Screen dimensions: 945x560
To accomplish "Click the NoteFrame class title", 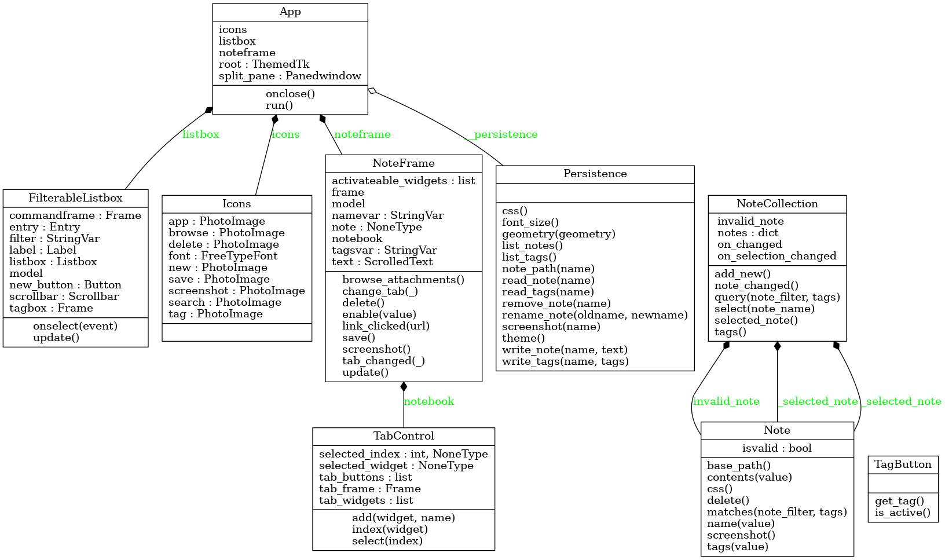I will tap(404, 163).
